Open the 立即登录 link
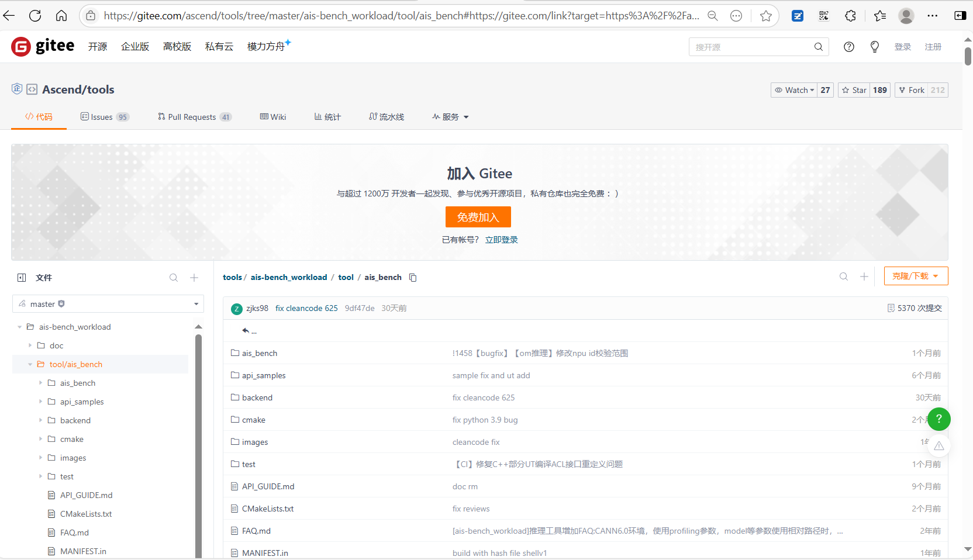 pyautogui.click(x=501, y=240)
